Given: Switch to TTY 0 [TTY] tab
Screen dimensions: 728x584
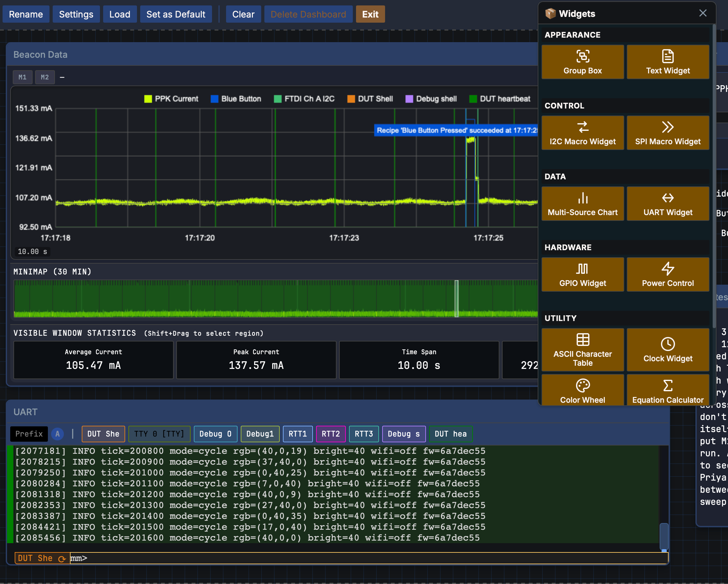Looking at the screenshot, I should 159,434.
